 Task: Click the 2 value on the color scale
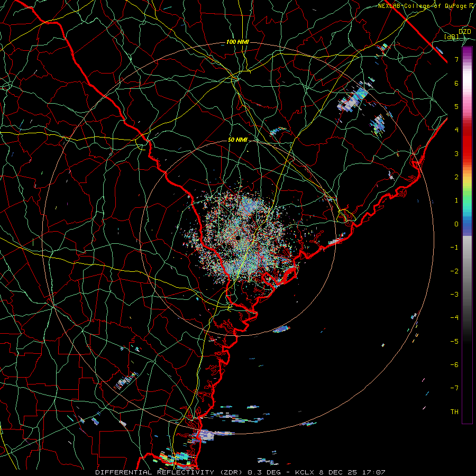coord(456,177)
